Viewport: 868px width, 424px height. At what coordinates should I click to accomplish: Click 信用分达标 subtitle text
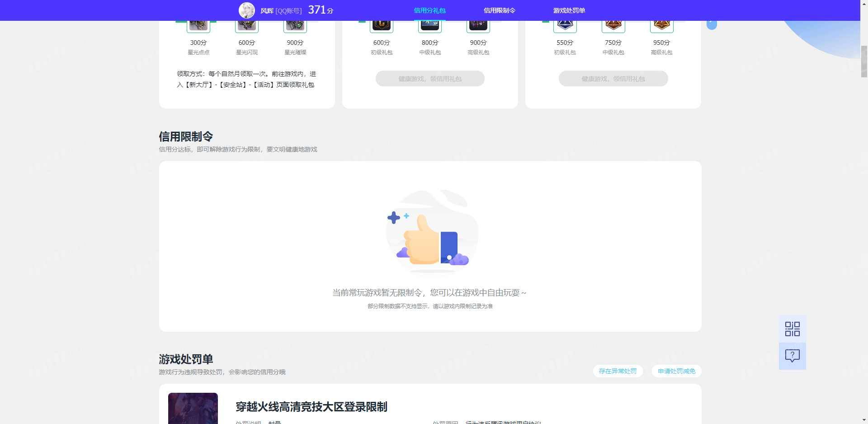click(238, 149)
